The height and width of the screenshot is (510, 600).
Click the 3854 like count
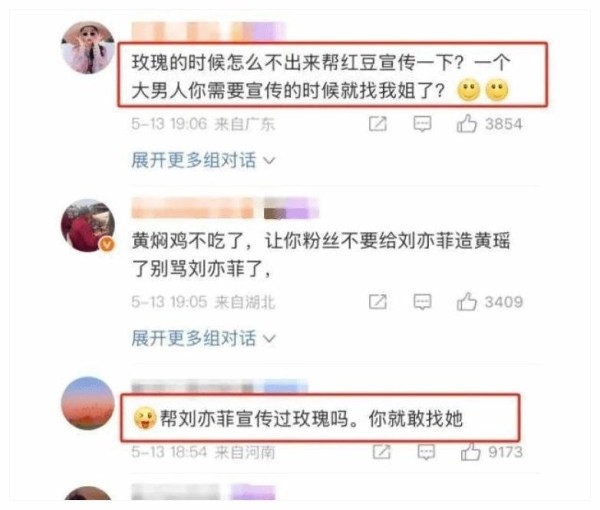(x=504, y=124)
